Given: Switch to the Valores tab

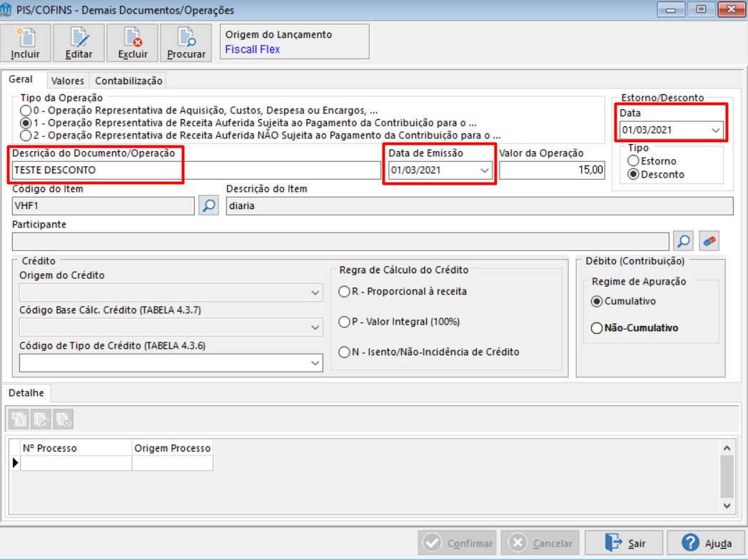Looking at the screenshot, I should pyautogui.click(x=67, y=81).
